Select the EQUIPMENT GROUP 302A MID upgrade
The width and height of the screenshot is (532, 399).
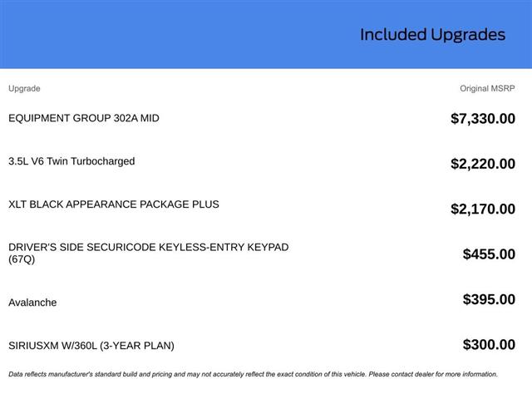(x=84, y=118)
